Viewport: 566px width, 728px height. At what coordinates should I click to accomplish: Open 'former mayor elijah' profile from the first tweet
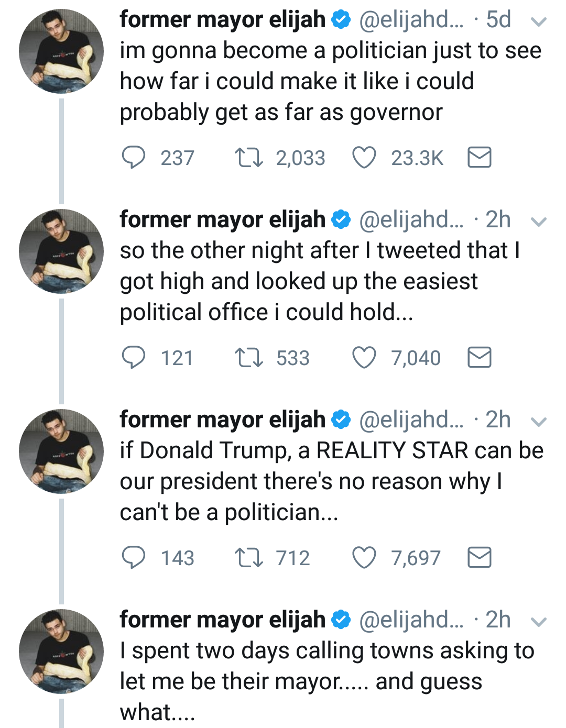tap(223, 20)
